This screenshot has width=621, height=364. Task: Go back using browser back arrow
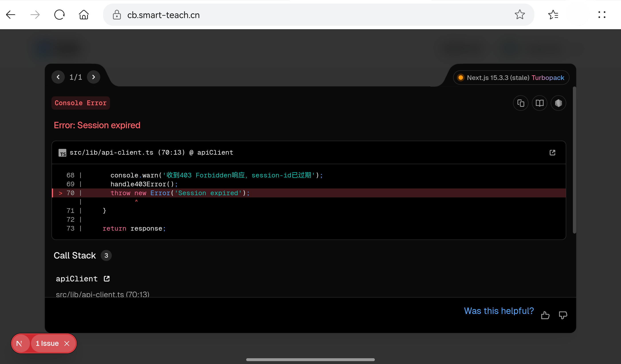[11, 15]
